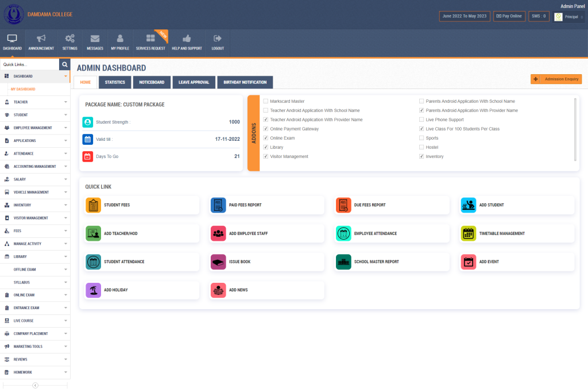Image resolution: width=588 pixels, height=392 pixels.
Task: Open the Leave Approval tab
Action: coord(194,82)
